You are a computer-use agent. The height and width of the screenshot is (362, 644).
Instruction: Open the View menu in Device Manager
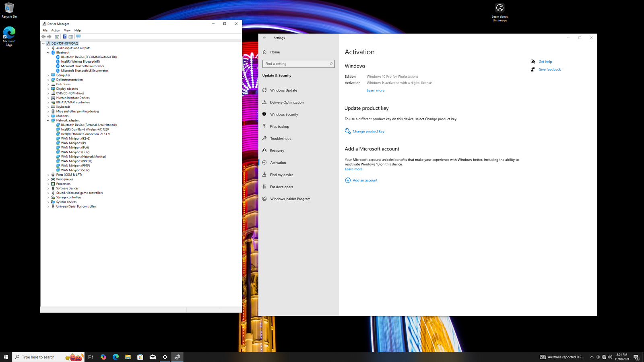pyautogui.click(x=67, y=31)
